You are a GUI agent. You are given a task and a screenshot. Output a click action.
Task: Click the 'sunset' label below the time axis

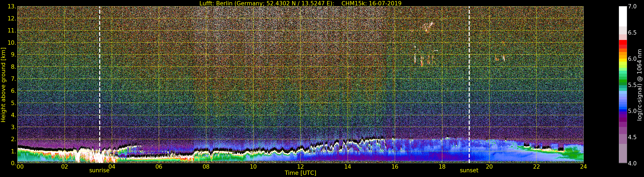(x=469, y=171)
